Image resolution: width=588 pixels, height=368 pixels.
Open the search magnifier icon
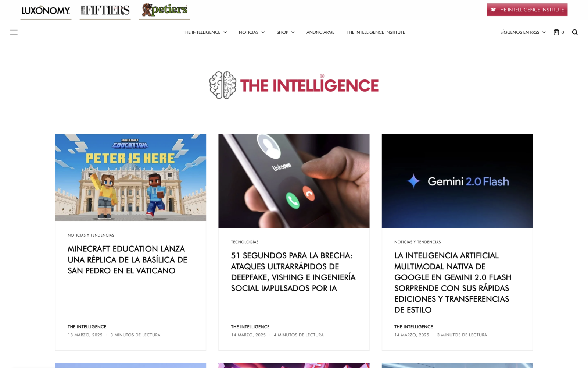pyautogui.click(x=575, y=32)
